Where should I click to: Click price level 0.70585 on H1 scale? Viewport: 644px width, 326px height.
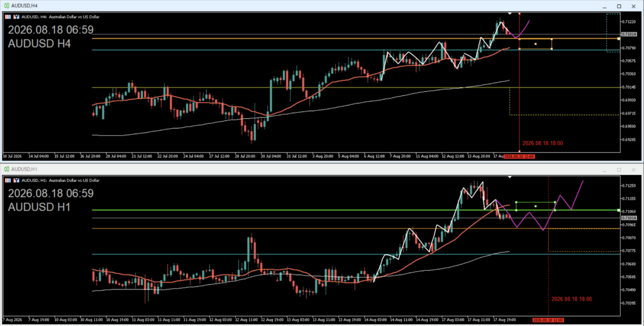pos(630,277)
